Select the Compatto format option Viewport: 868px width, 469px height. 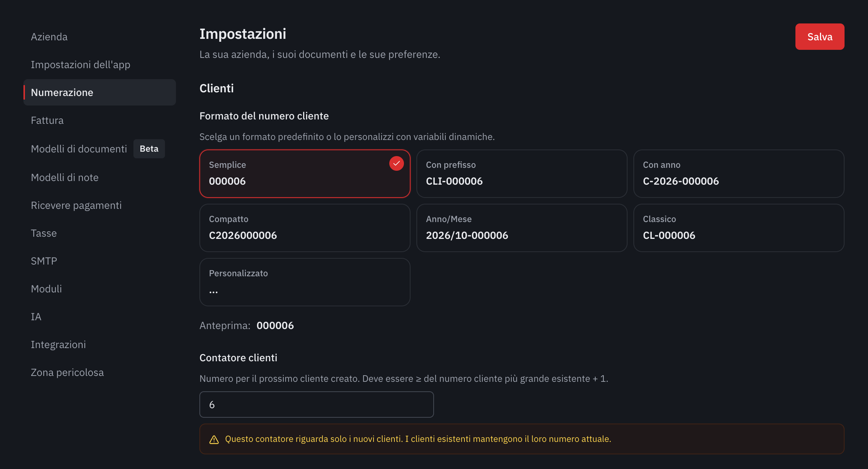[x=305, y=228]
